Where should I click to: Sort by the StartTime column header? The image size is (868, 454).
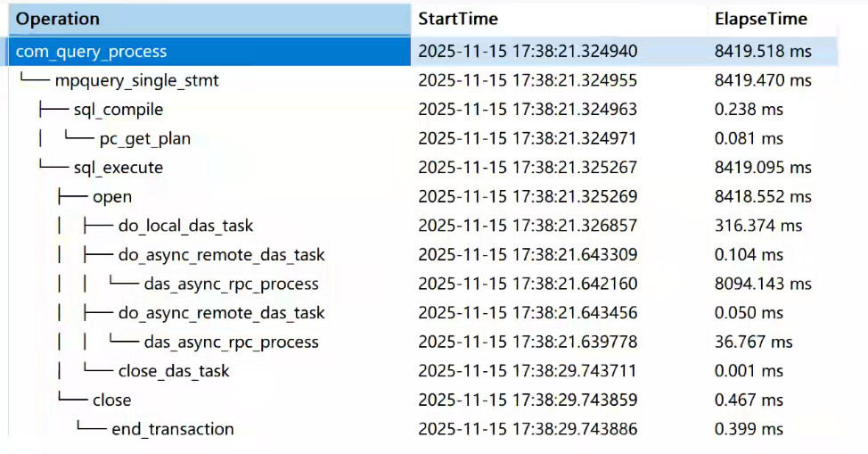pos(458,19)
